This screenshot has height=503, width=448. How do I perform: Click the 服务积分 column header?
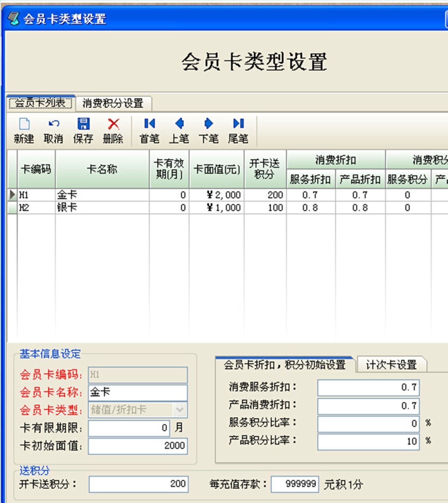pos(408,179)
